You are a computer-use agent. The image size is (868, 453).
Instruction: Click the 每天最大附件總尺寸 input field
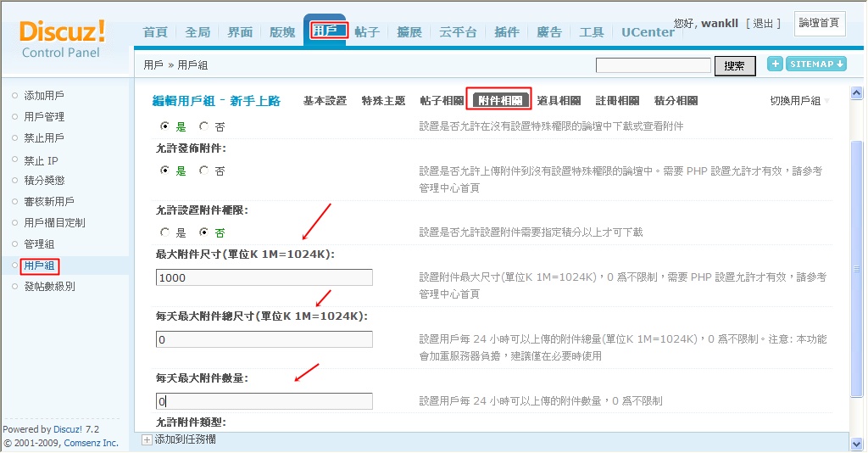(264, 339)
